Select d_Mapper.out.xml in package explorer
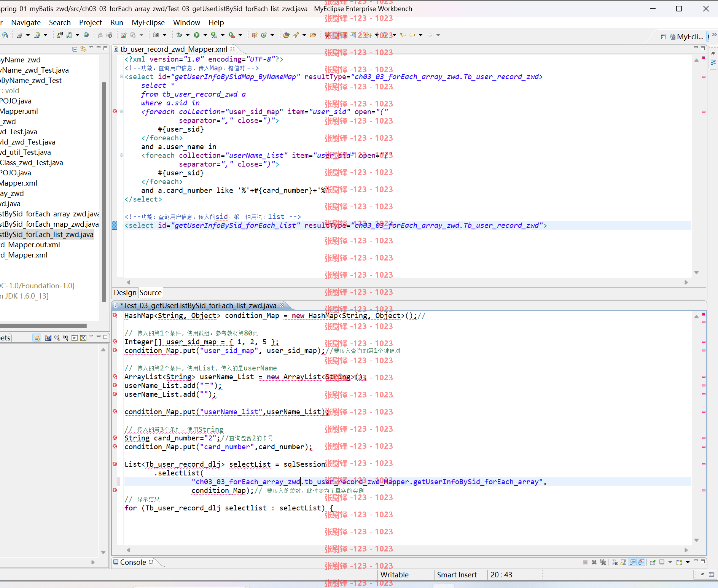718x588 pixels. click(x=30, y=245)
